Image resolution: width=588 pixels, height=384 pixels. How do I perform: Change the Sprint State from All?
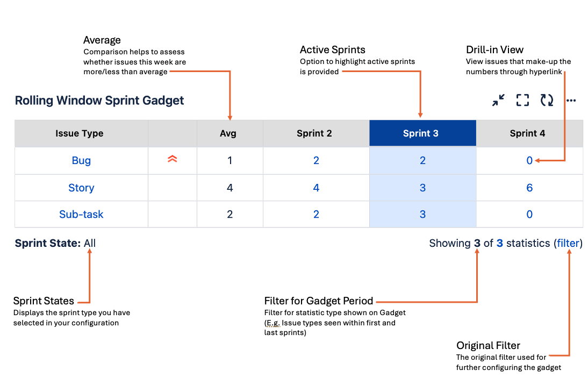click(x=89, y=243)
